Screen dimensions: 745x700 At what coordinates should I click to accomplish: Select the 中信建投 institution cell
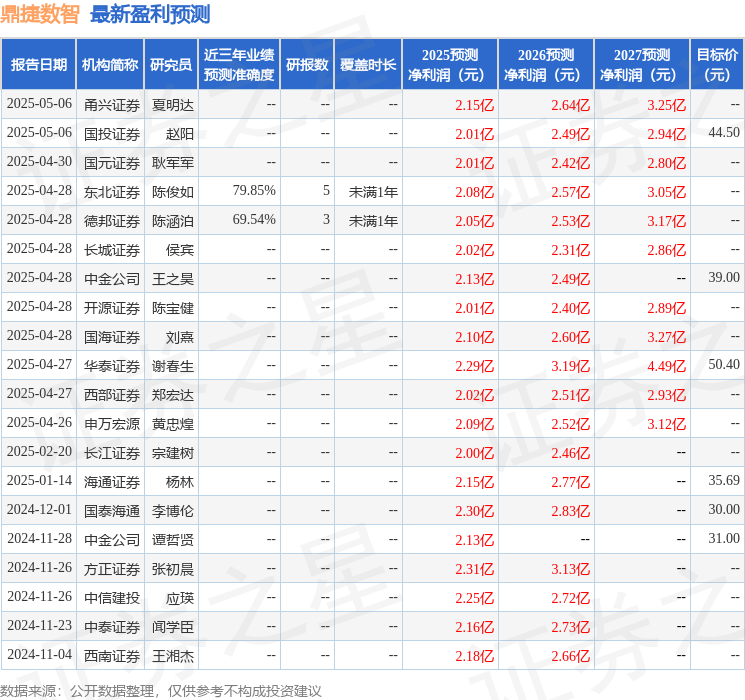[112, 598]
